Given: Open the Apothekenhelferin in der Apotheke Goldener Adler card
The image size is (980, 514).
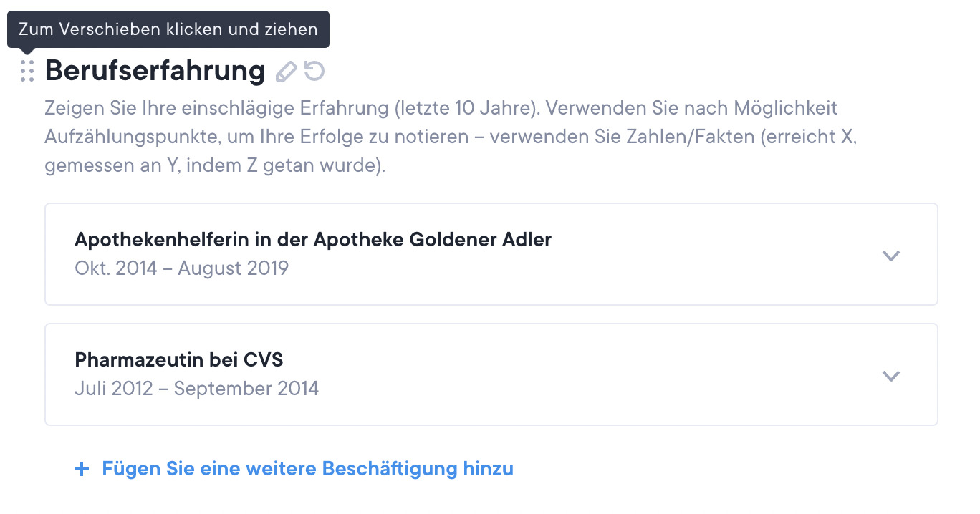Looking at the screenshot, I should coord(312,239).
